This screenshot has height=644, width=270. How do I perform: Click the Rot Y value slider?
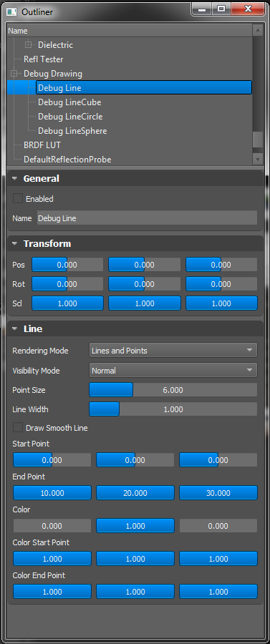(x=145, y=284)
